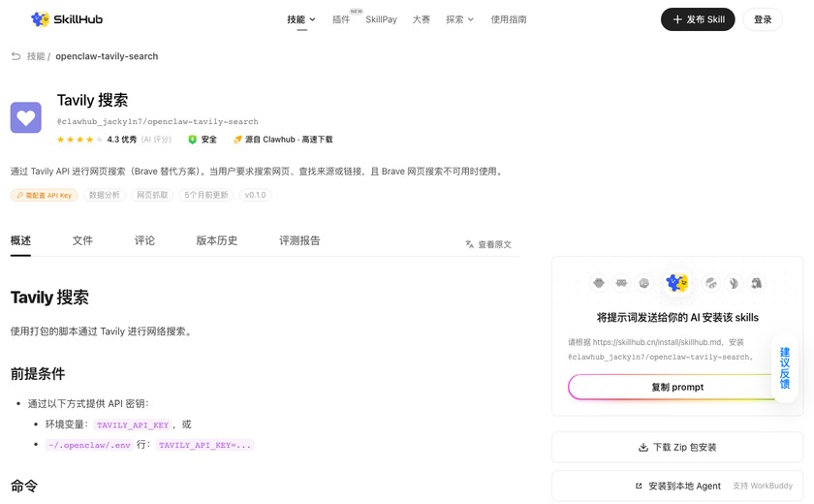The height and width of the screenshot is (504, 814).
Task: Select the first gray agent icon
Action: [599, 283]
